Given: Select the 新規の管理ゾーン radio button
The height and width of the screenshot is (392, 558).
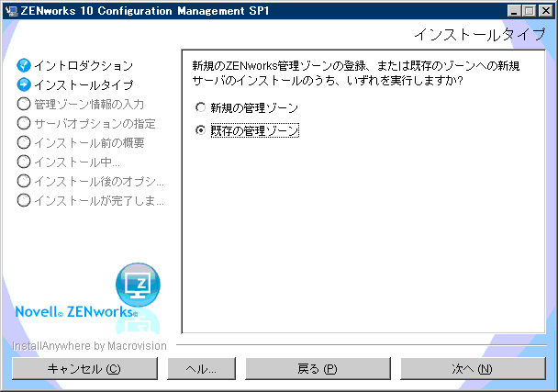Looking at the screenshot, I should point(201,107).
